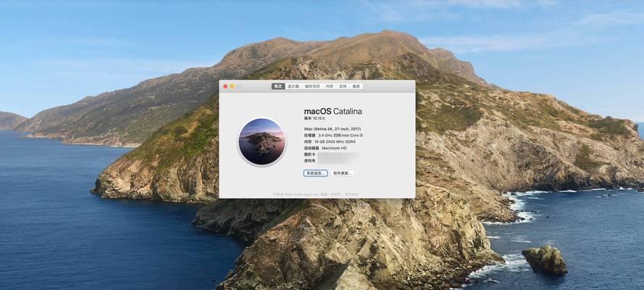Open the 储存空间 tab
Image resolution: width=644 pixels, height=290 pixels.
(312, 86)
